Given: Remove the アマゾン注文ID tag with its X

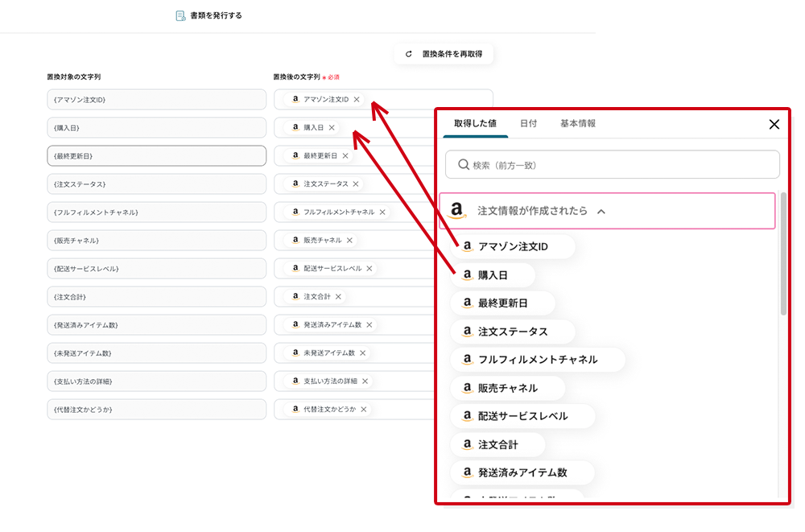Looking at the screenshot, I should tap(357, 100).
